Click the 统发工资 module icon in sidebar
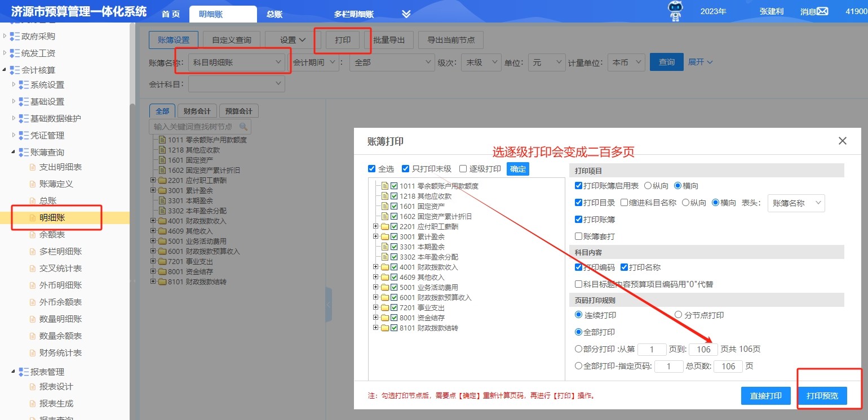The height and width of the screenshot is (420, 868). pos(15,53)
